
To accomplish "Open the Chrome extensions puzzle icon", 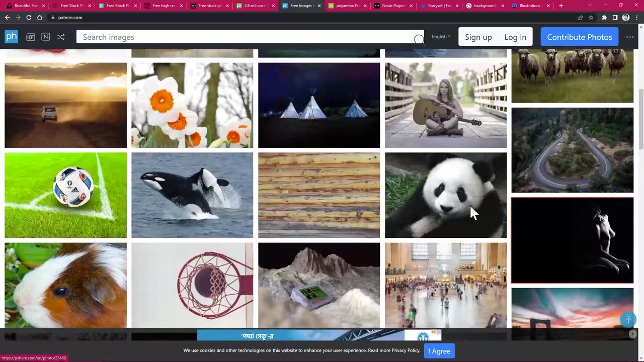I will 604,18.
